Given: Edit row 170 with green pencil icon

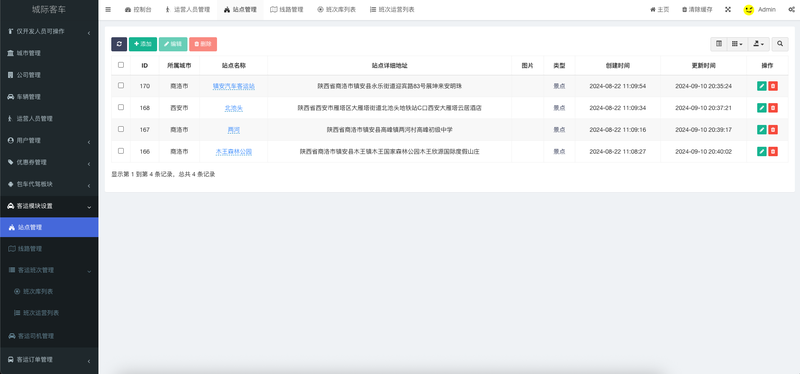Looking at the screenshot, I should [762, 86].
